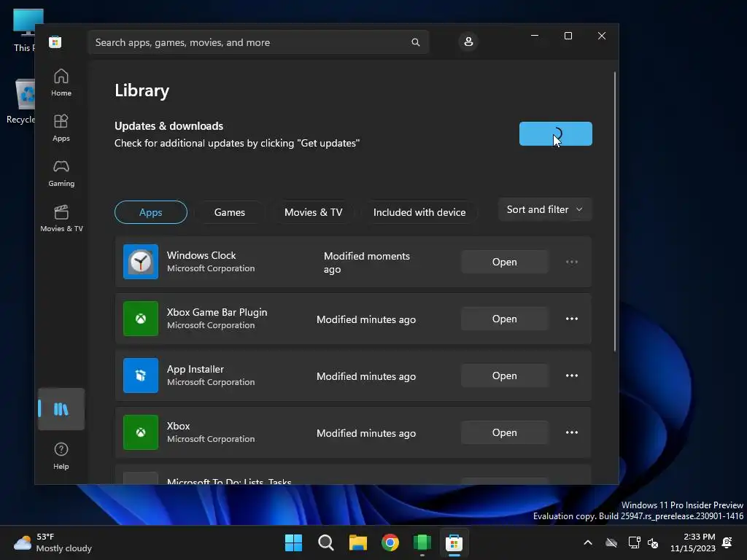Open more options for Xbox row
Viewport: 747px width, 560px height.
pyautogui.click(x=572, y=432)
